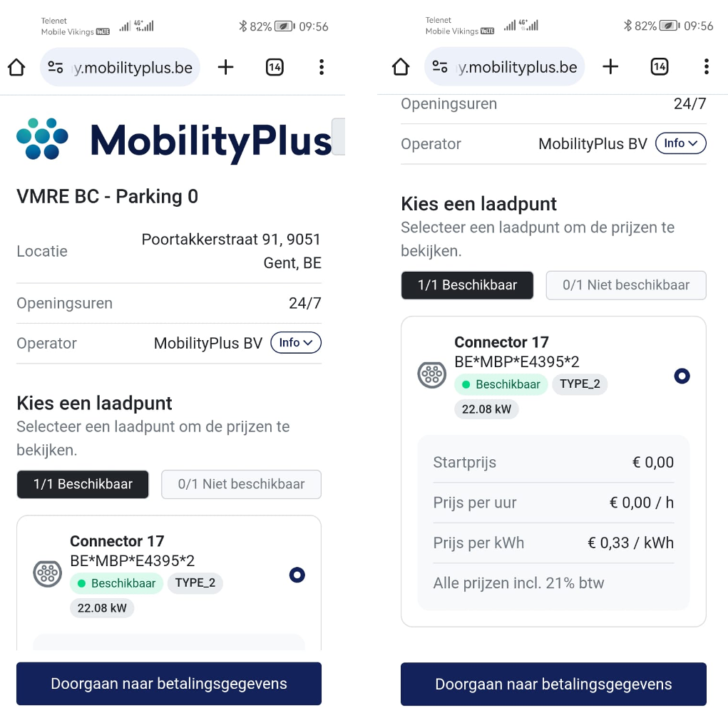Viewport: 728px width, 723px height.
Task: Click the Home icon in the browser toolbar
Action: (16, 67)
